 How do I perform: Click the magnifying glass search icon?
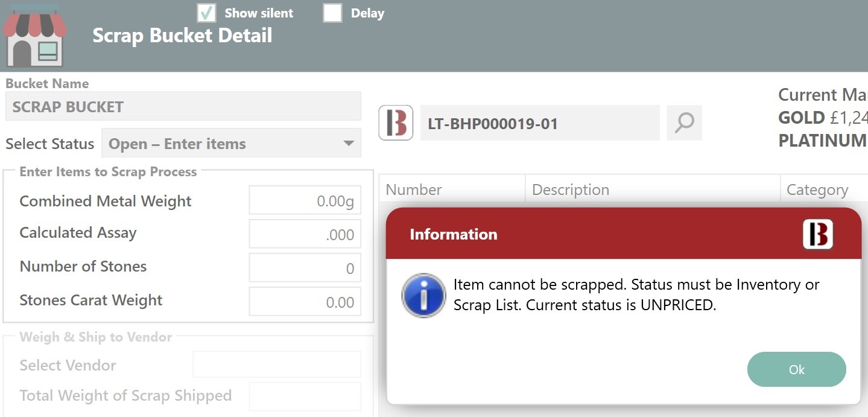[684, 123]
